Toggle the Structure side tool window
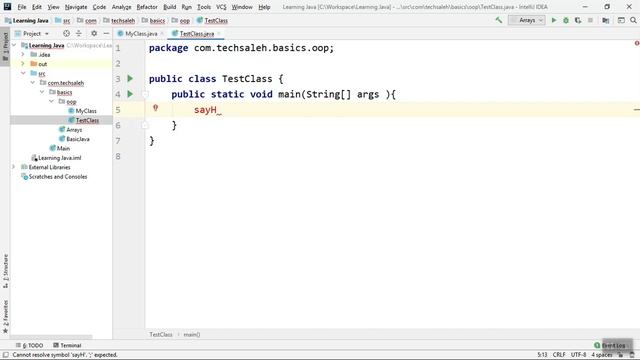640x360 pixels. (x=5, y=271)
